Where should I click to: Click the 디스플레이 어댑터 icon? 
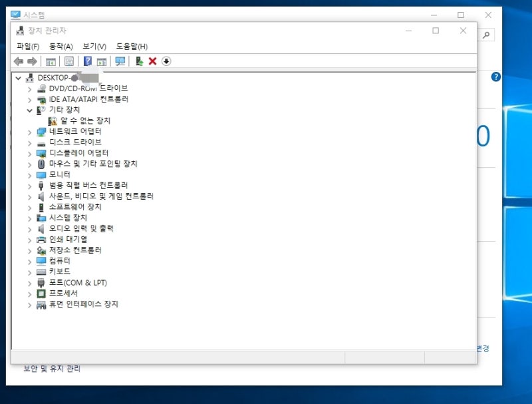point(41,154)
